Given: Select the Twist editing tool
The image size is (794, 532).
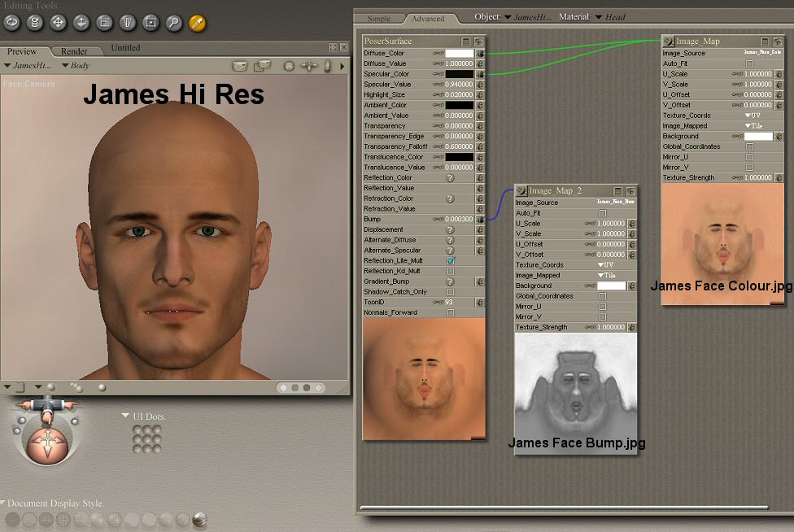Looking at the screenshot, I should pos(35,22).
